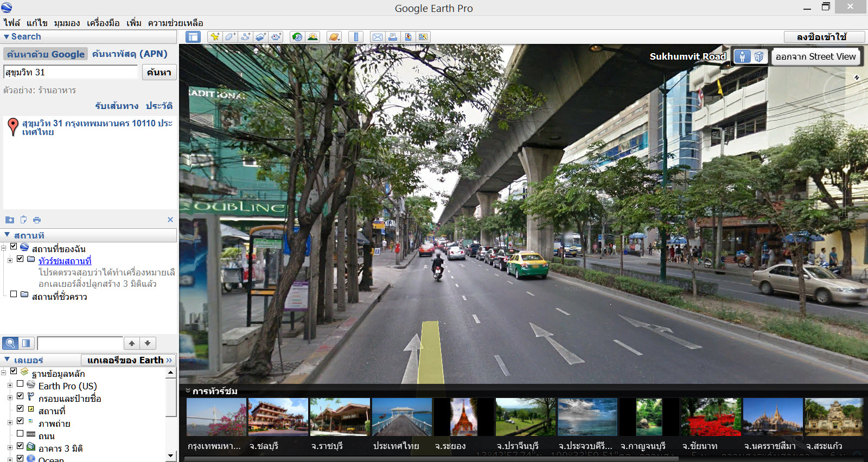The height and width of the screenshot is (462, 868).
Task: Clear search results with the X icon
Action: 170,220
